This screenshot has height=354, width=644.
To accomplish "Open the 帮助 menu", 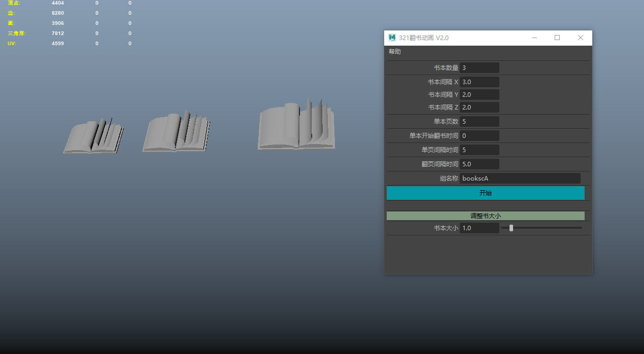I will [x=395, y=52].
